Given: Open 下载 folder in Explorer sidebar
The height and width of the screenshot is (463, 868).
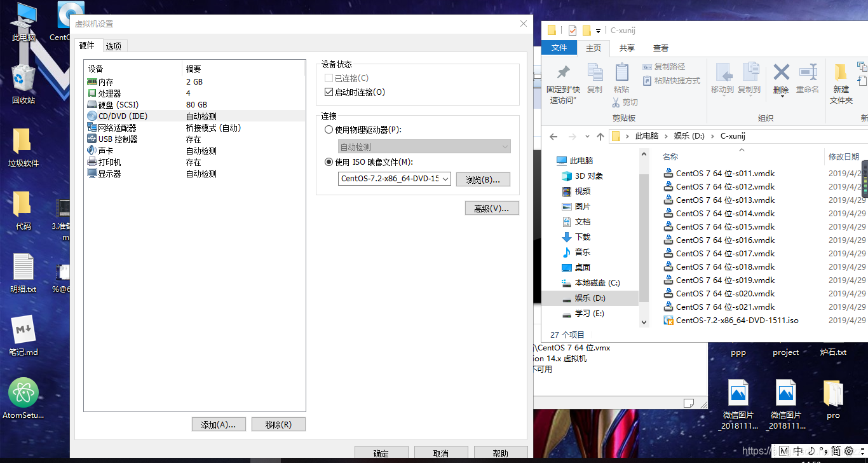Looking at the screenshot, I should (x=576, y=237).
